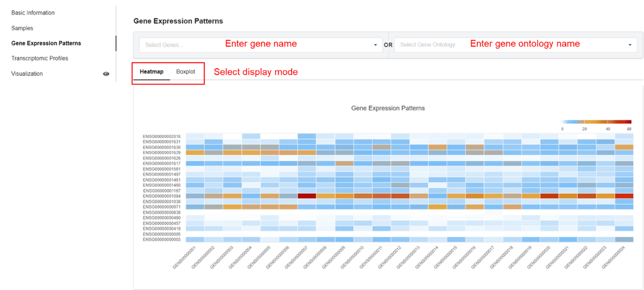Select the Heatmap tab
Screen dimensions: 644x290
[152, 72]
